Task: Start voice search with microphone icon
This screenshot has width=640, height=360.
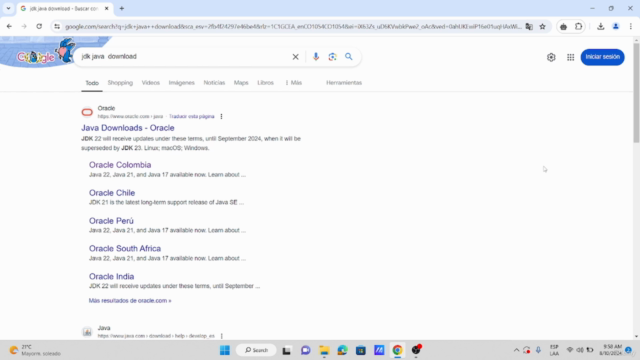Action: 316,57
